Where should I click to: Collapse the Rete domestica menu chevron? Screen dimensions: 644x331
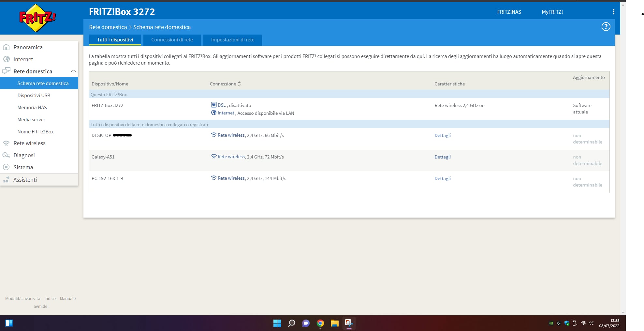coord(73,71)
